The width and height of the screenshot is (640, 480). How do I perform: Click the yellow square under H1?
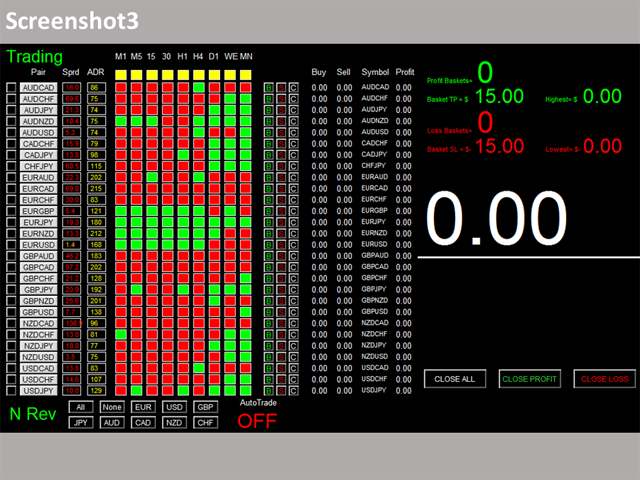coord(183,74)
